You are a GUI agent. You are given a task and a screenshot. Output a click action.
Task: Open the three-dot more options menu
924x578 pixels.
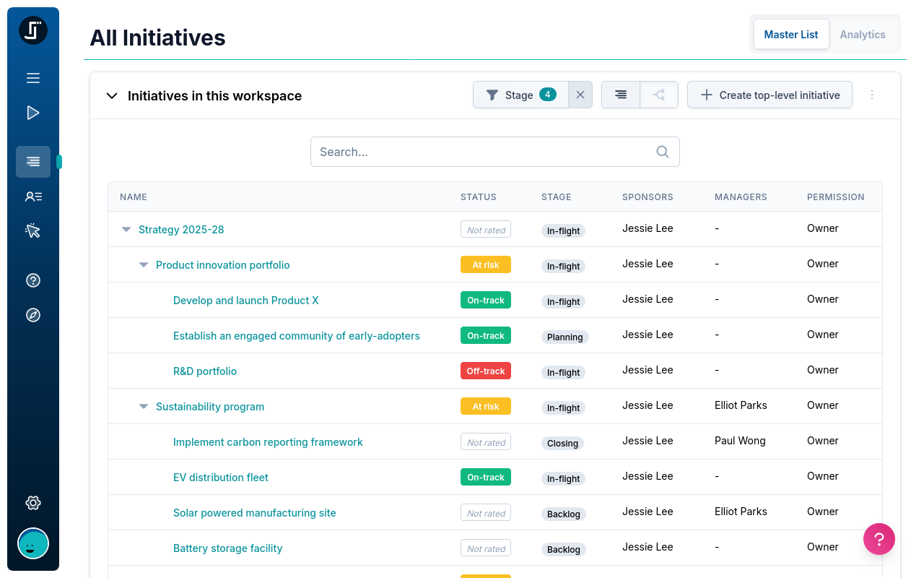pyautogui.click(x=872, y=95)
